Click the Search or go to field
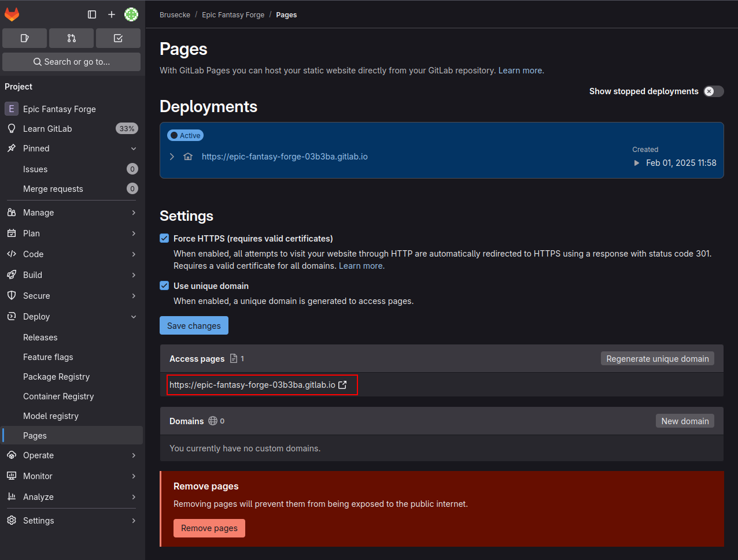This screenshot has width=738, height=560. coord(71,62)
